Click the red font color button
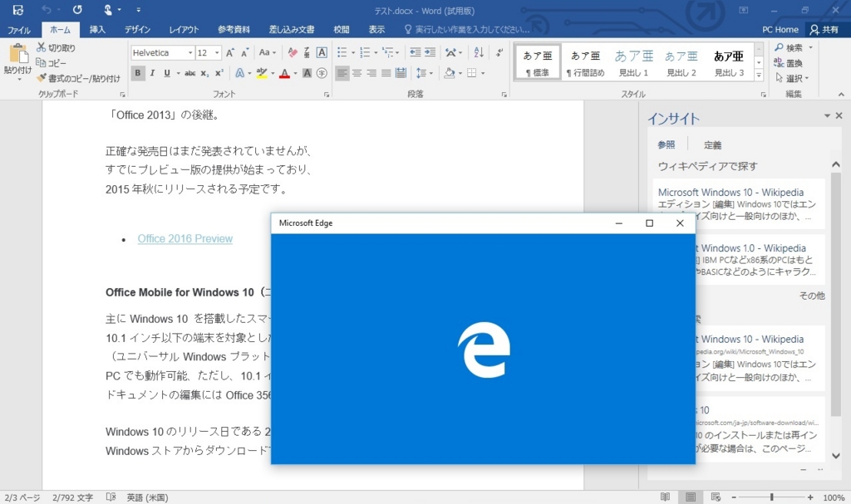The width and height of the screenshot is (851, 504). coord(284,73)
